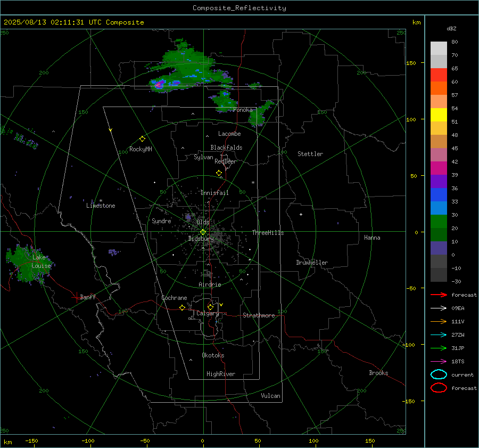Click the Stettler city label

tap(310, 154)
